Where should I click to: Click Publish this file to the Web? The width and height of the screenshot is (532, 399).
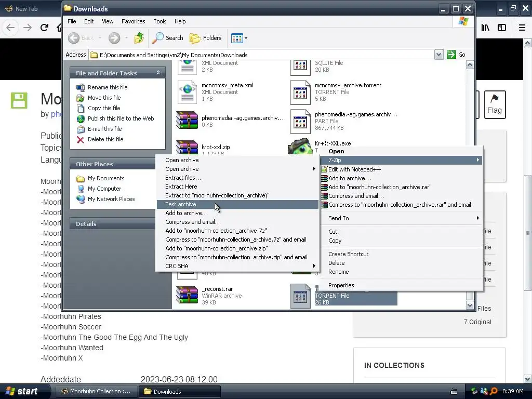pyautogui.click(x=121, y=118)
